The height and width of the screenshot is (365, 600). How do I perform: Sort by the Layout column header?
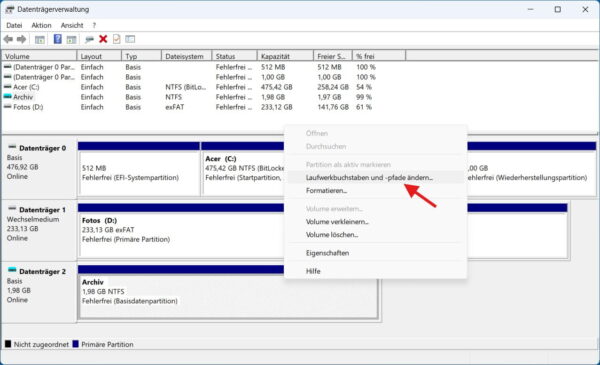99,56
